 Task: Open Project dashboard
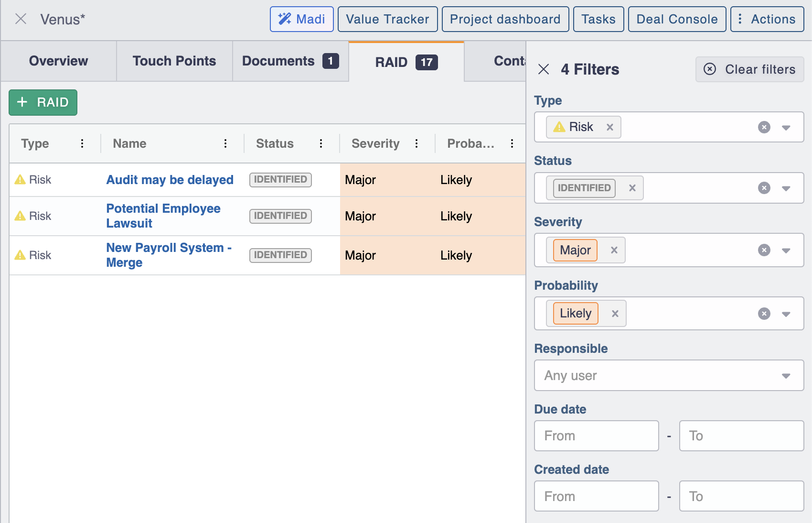pos(505,19)
